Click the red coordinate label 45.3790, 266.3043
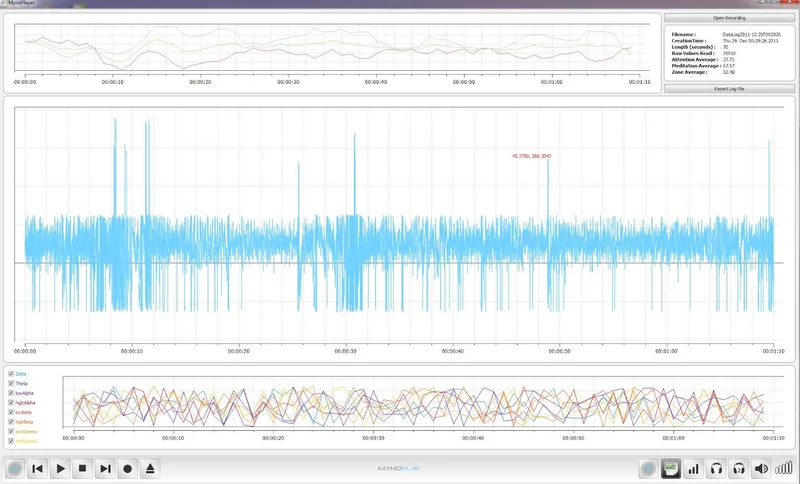This screenshot has height=484, width=800. (x=532, y=156)
